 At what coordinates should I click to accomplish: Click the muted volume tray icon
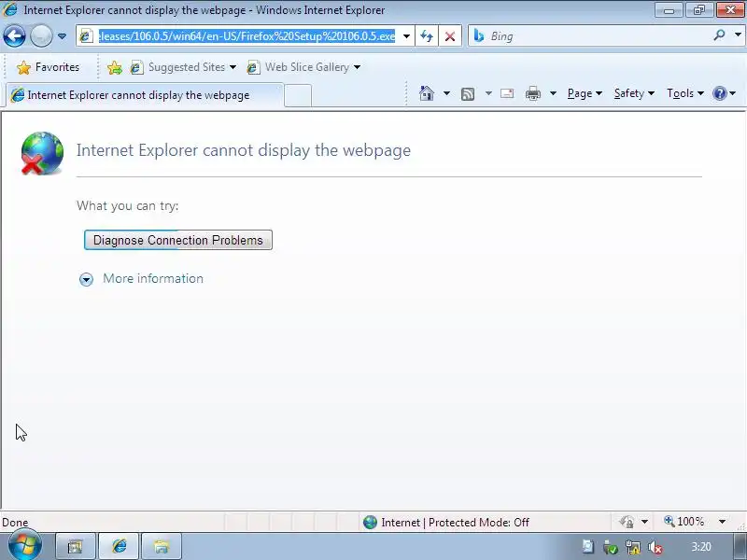655,548
